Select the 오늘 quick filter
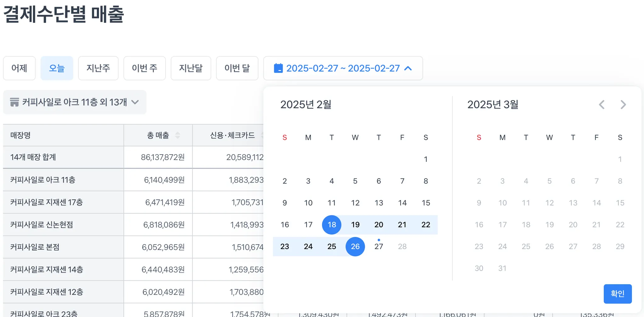The width and height of the screenshot is (644, 317). click(x=57, y=68)
